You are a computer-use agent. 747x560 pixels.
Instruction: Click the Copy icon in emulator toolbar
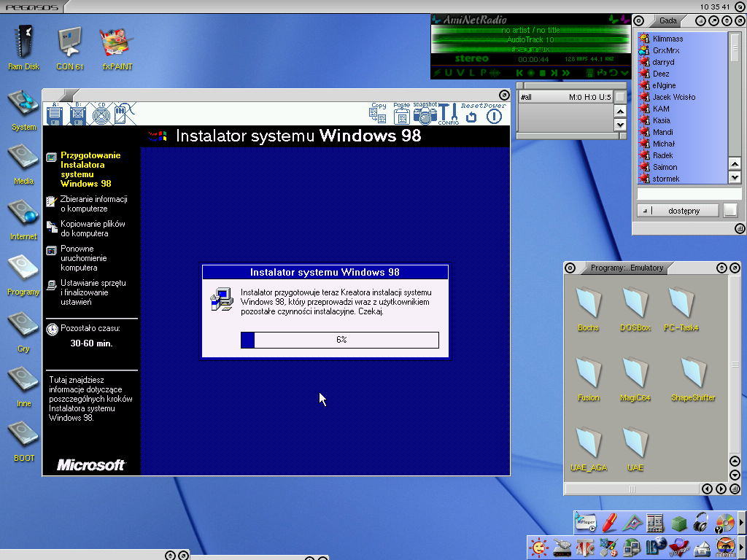click(378, 113)
